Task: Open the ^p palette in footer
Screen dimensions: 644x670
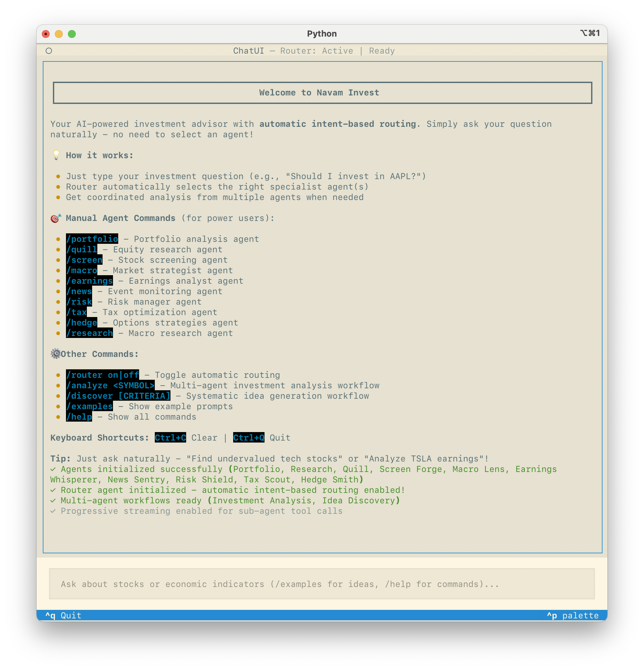Action: (x=572, y=616)
